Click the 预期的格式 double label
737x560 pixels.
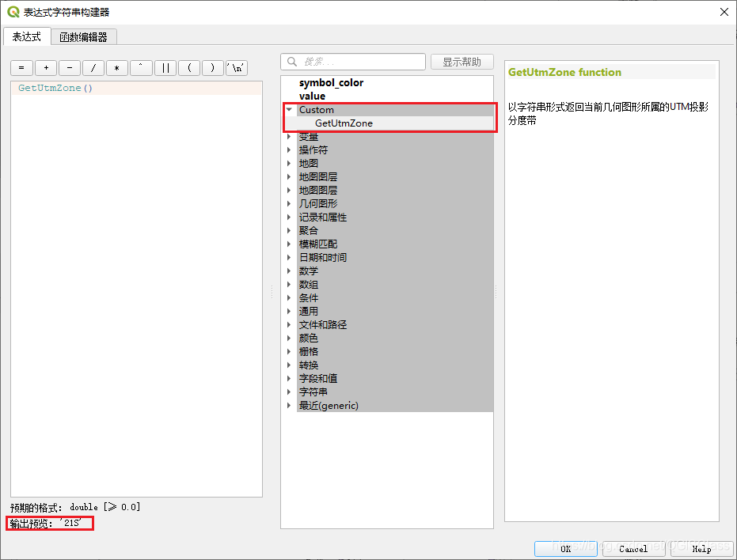pos(75,507)
